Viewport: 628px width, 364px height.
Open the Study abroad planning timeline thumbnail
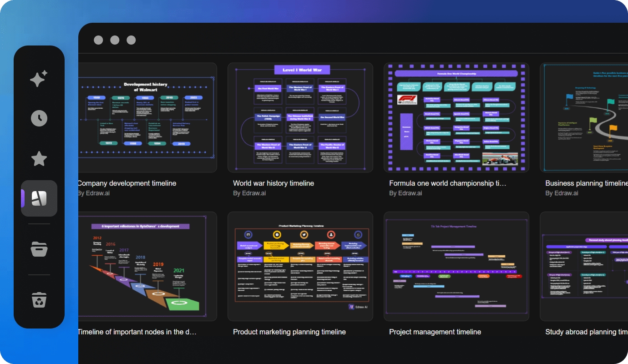[584, 267]
